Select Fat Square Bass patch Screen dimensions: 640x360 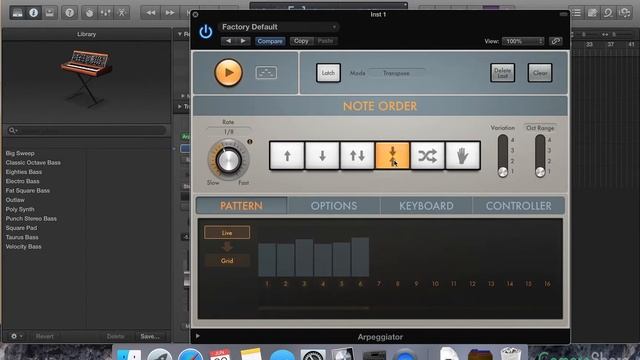(x=28, y=191)
